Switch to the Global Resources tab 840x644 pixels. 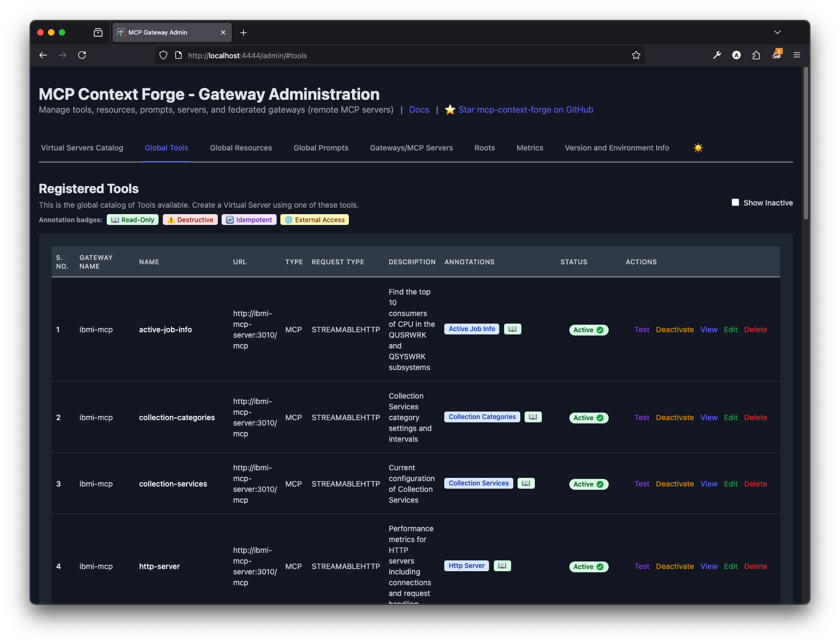click(240, 148)
